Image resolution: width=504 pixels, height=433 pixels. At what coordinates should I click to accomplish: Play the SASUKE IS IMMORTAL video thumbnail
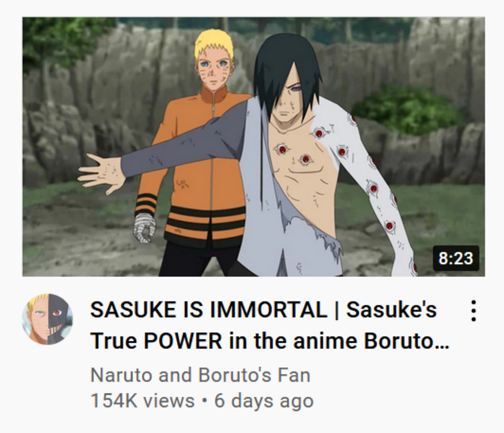(x=254, y=147)
